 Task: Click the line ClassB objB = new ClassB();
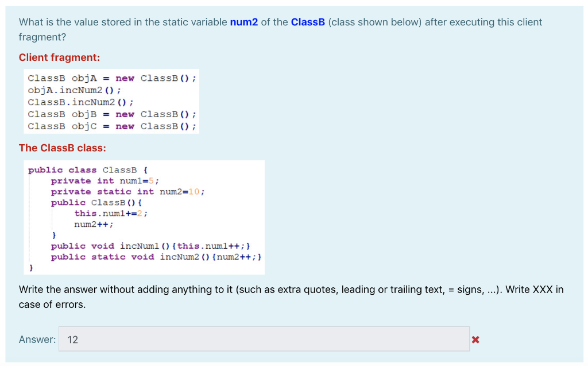pos(113,114)
